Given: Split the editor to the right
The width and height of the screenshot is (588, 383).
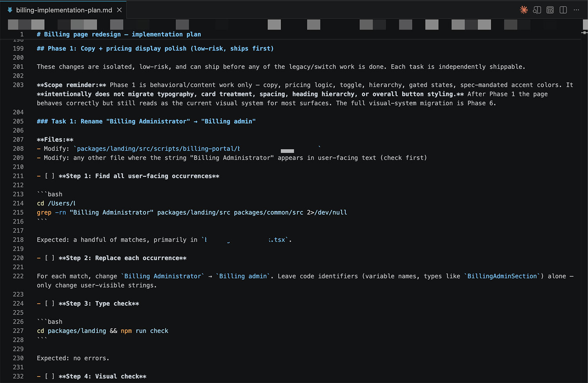Looking at the screenshot, I should pos(563,10).
